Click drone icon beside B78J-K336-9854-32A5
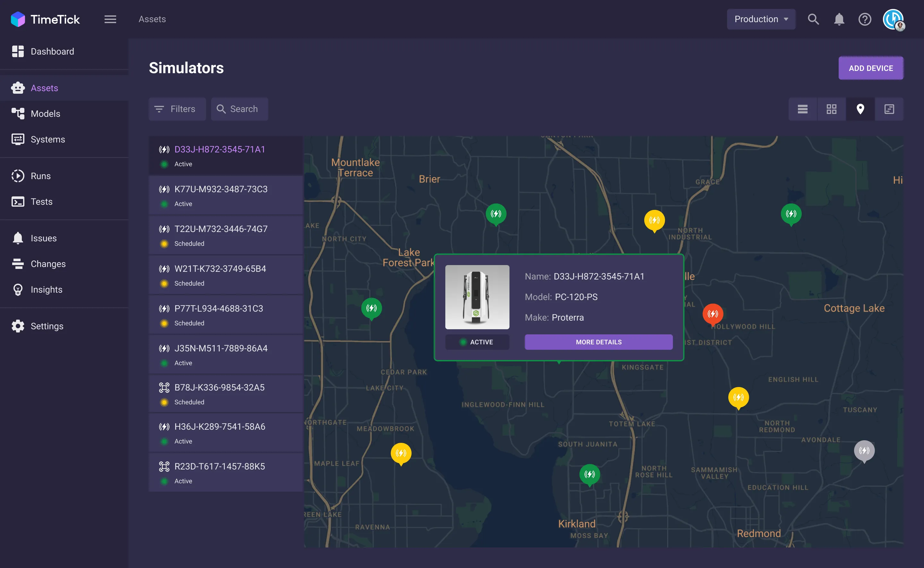Viewport: 924px width, 568px height. (x=164, y=387)
